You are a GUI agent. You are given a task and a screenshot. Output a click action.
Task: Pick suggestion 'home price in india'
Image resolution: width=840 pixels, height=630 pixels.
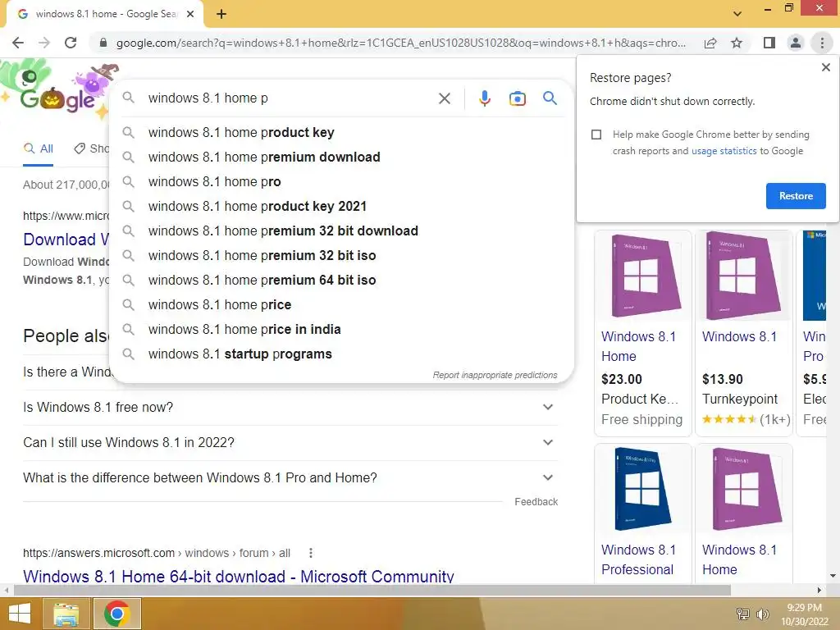click(x=342, y=330)
